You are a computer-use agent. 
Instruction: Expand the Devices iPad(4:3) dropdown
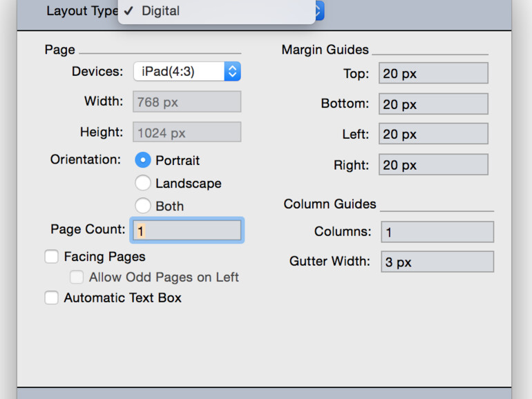click(233, 71)
